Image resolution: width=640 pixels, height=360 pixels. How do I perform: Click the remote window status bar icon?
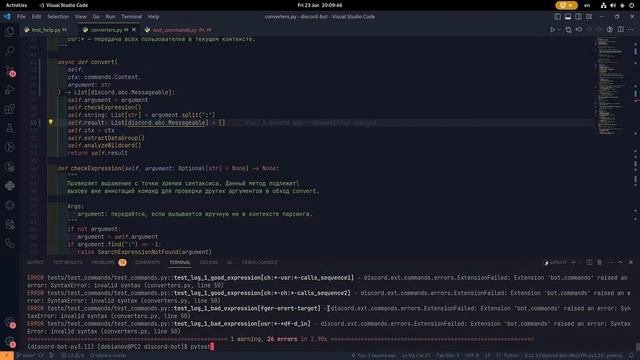7,356
